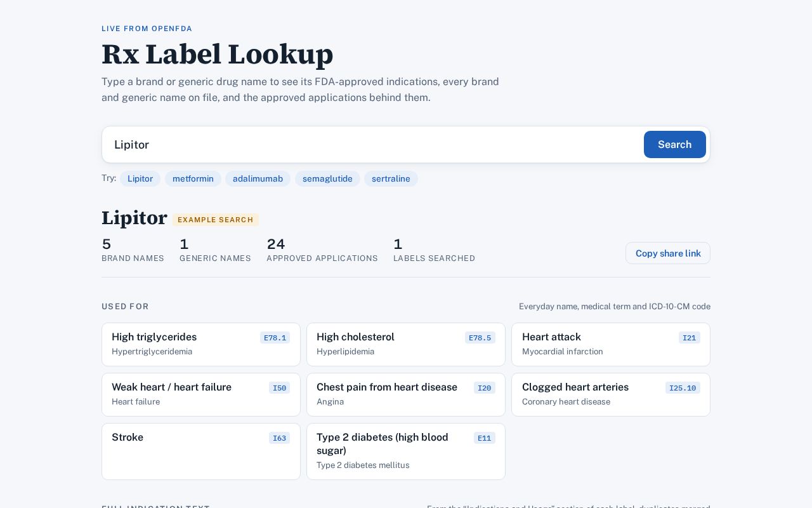Select the High cholesterol card
The image size is (812, 508).
tap(406, 344)
